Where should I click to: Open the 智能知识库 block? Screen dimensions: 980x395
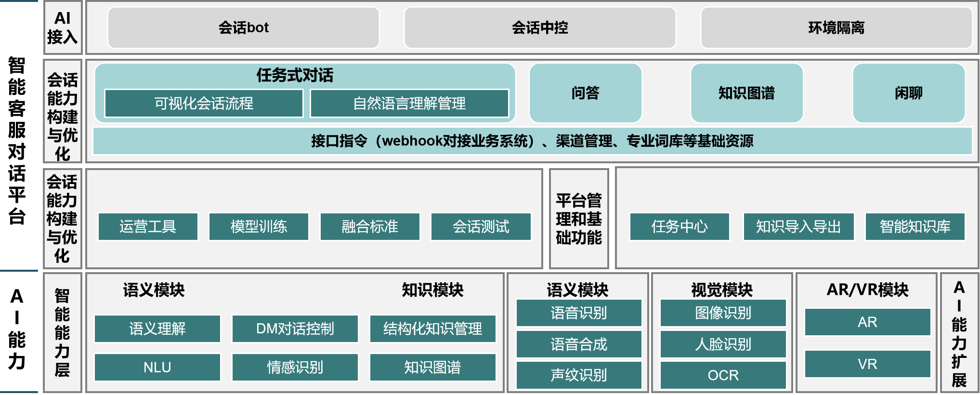(915, 226)
